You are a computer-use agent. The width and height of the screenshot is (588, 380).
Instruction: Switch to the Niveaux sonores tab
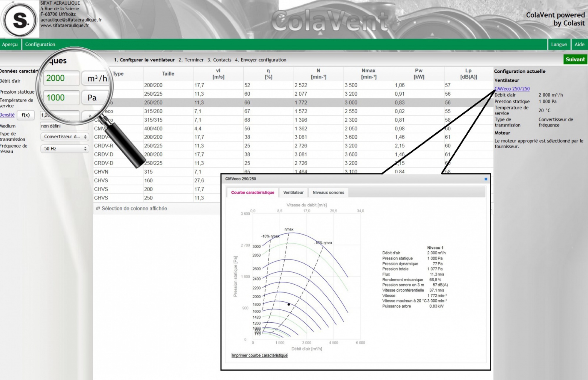[x=328, y=193]
